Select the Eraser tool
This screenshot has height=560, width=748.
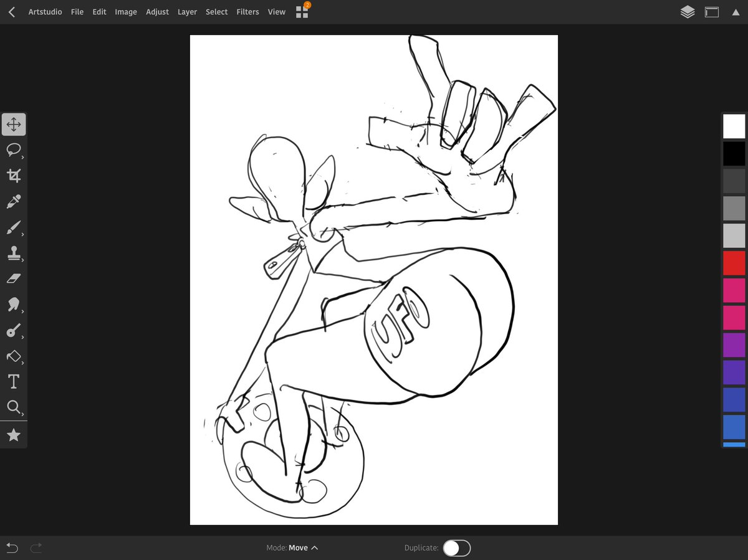coord(14,278)
